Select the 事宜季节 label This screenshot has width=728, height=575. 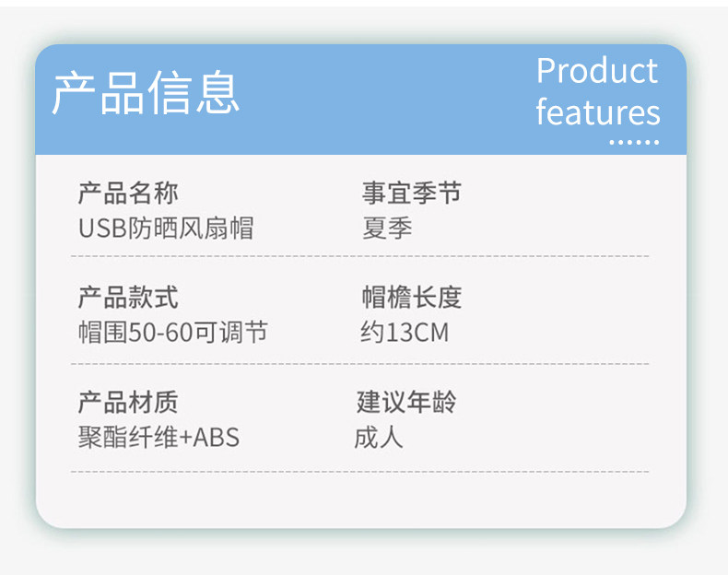coord(411,194)
